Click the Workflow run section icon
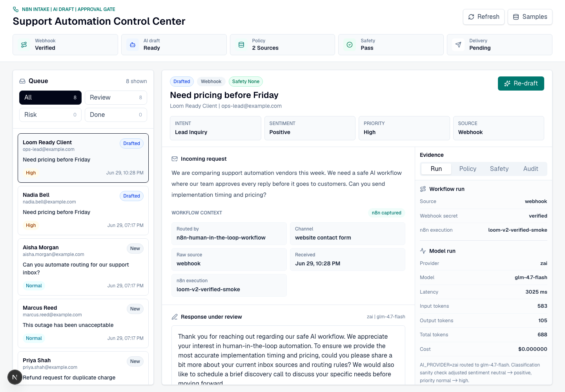 tap(423, 189)
